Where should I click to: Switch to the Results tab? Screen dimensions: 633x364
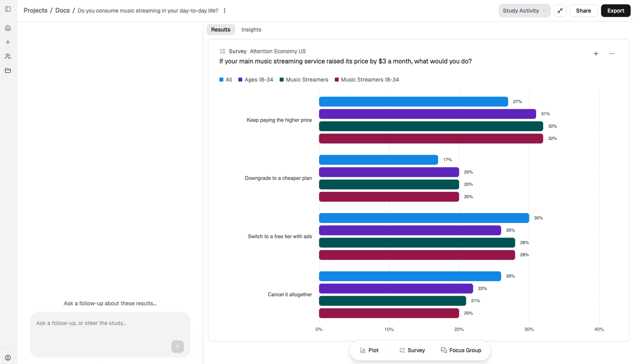(x=221, y=30)
